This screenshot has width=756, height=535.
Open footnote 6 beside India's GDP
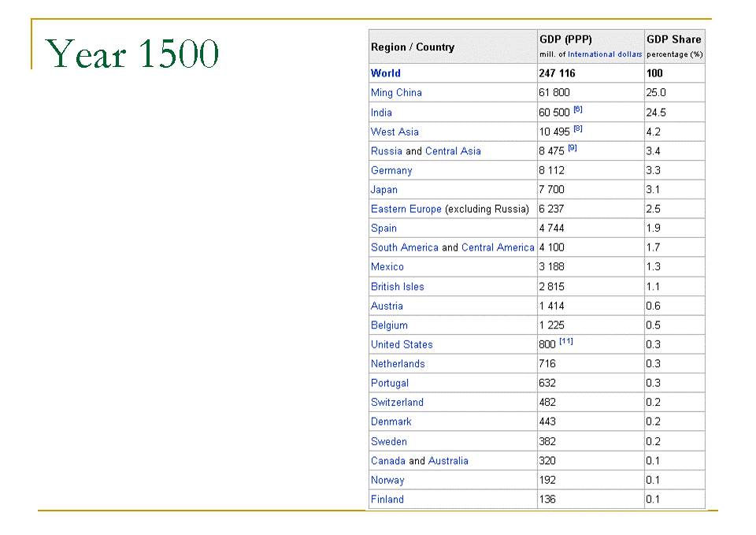(578, 110)
